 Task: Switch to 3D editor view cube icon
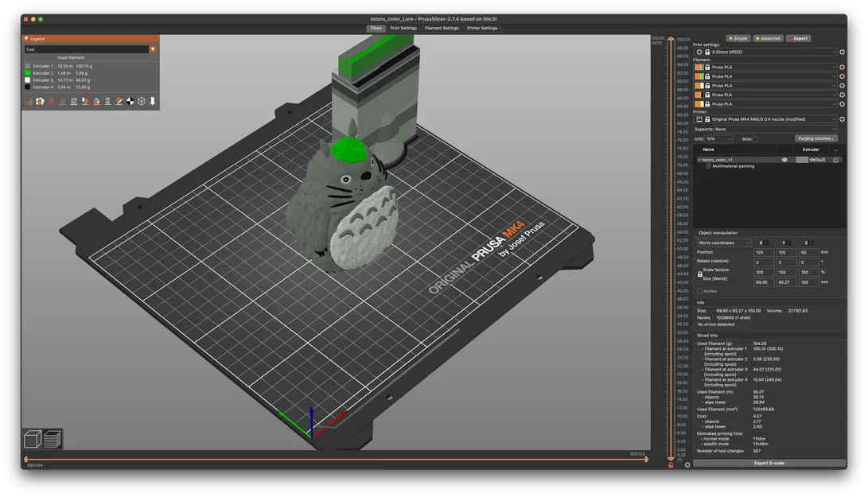33,440
